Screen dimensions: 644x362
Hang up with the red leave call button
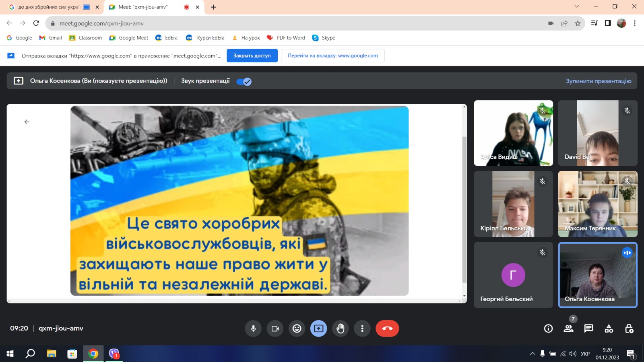click(387, 329)
